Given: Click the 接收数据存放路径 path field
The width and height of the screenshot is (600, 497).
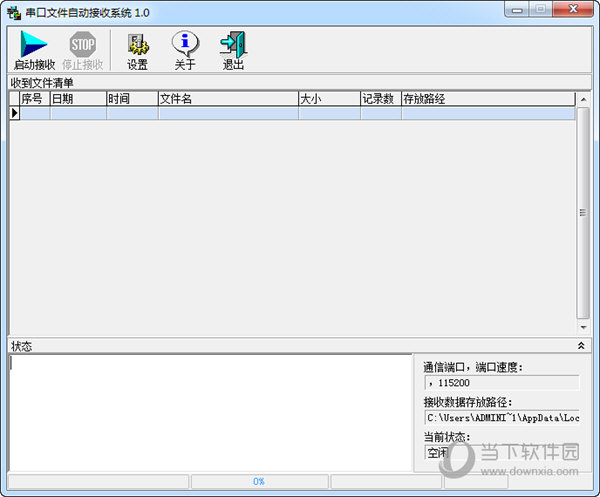Looking at the screenshot, I should coord(501,418).
